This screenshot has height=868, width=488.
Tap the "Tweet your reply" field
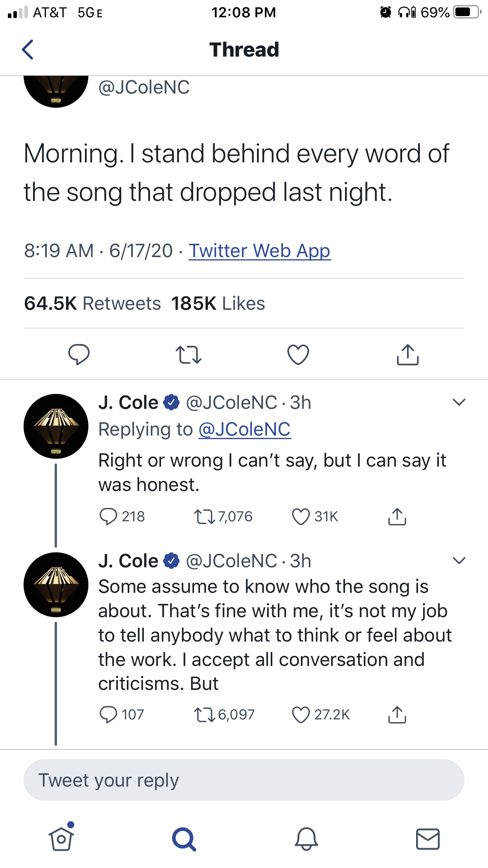click(244, 780)
